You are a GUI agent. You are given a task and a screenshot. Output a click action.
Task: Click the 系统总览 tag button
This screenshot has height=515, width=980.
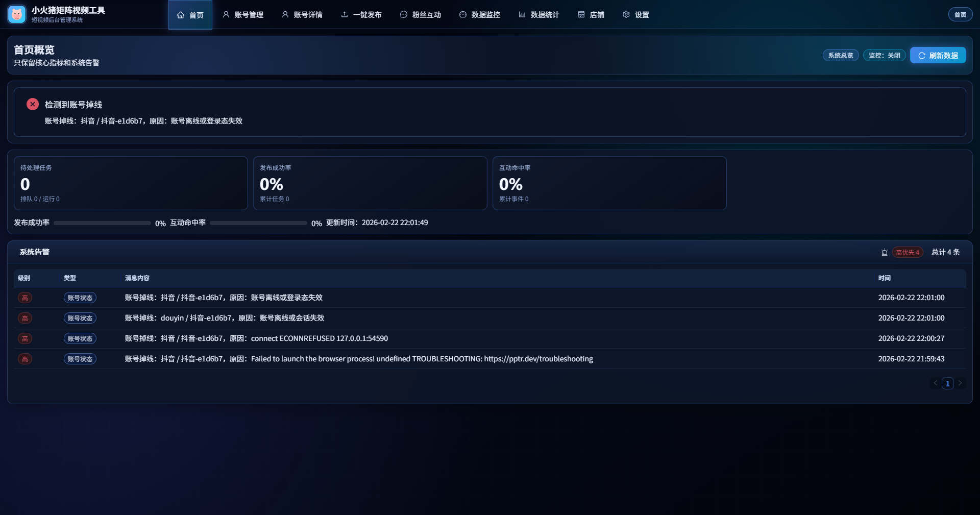coord(841,55)
